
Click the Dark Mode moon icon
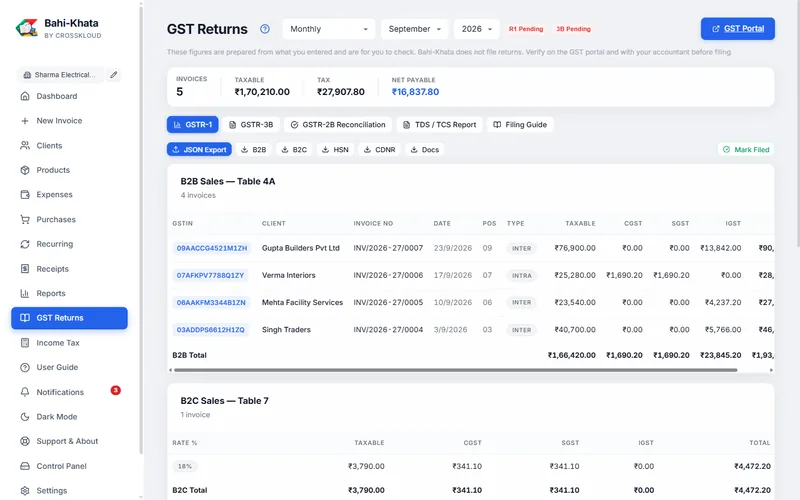[24, 417]
